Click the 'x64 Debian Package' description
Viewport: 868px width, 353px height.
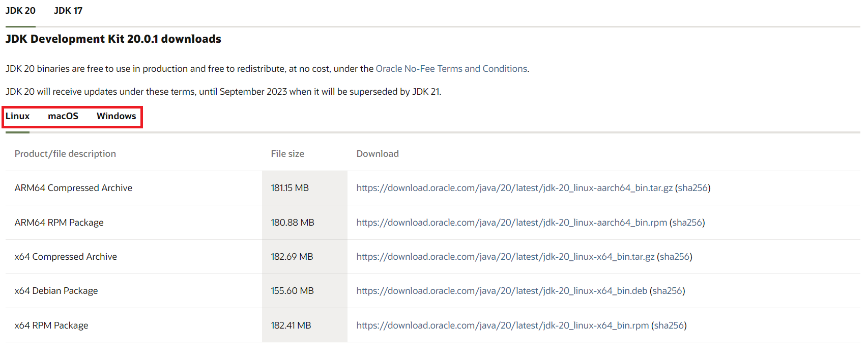click(56, 291)
